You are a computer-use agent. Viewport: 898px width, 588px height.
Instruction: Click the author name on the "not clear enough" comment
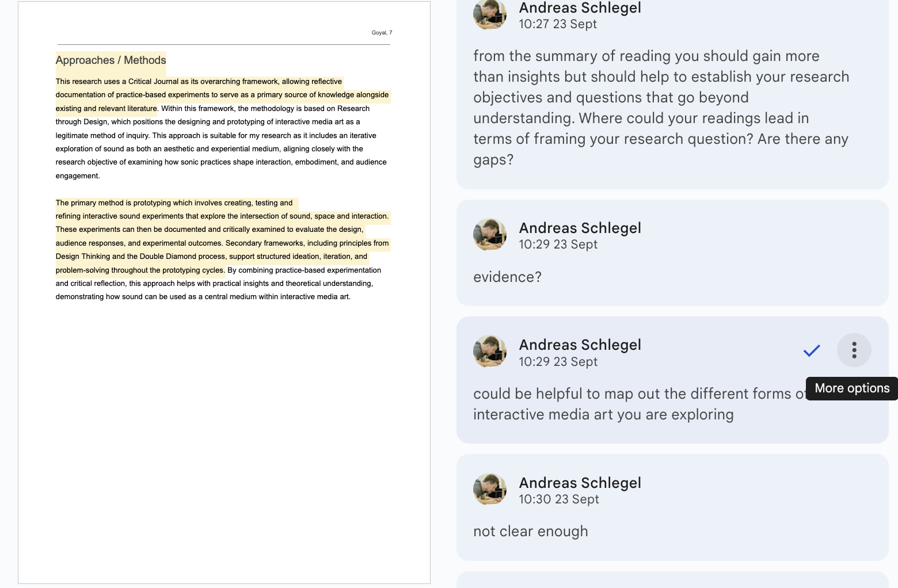pyautogui.click(x=580, y=483)
